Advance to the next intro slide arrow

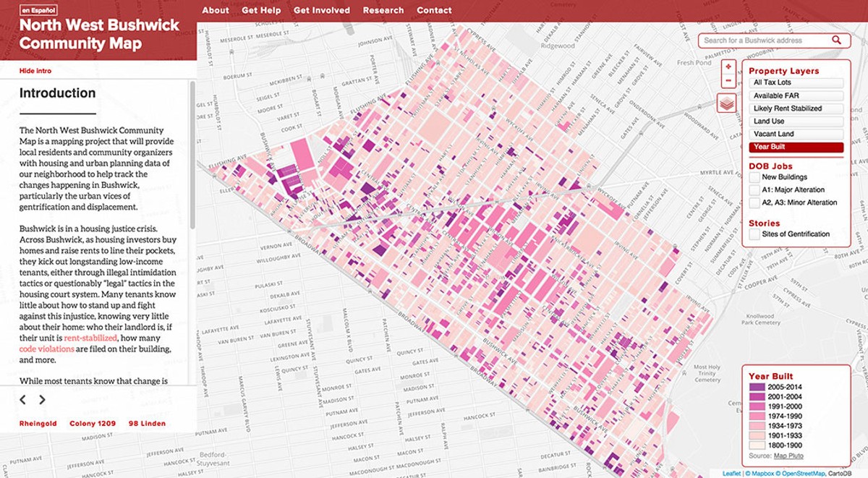(x=42, y=399)
